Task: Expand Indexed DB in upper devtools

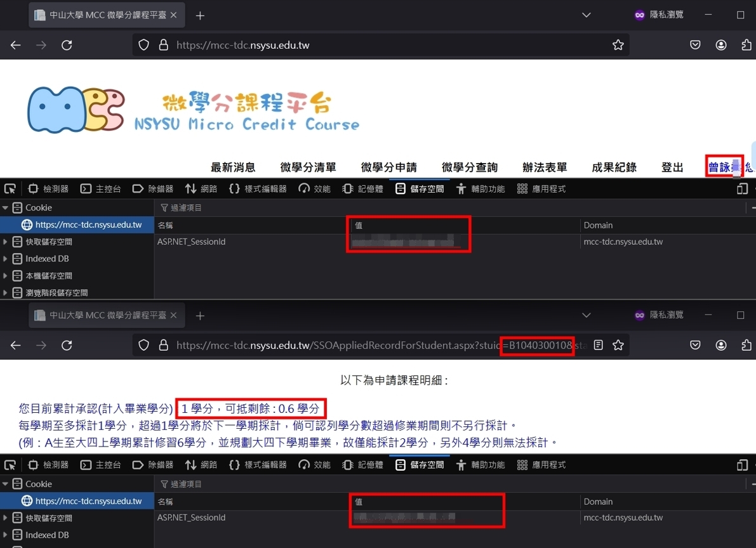Action: (x=5, y=258)
